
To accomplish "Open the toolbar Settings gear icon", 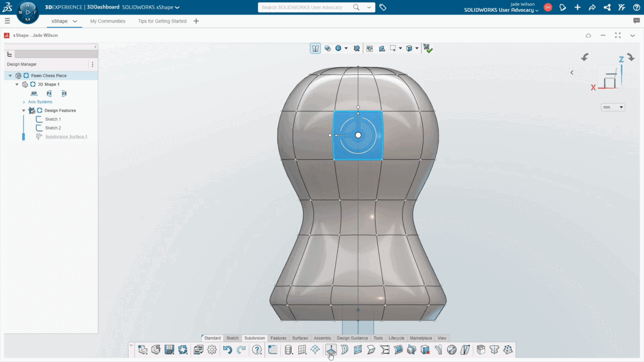I will [x=212, y=350].
